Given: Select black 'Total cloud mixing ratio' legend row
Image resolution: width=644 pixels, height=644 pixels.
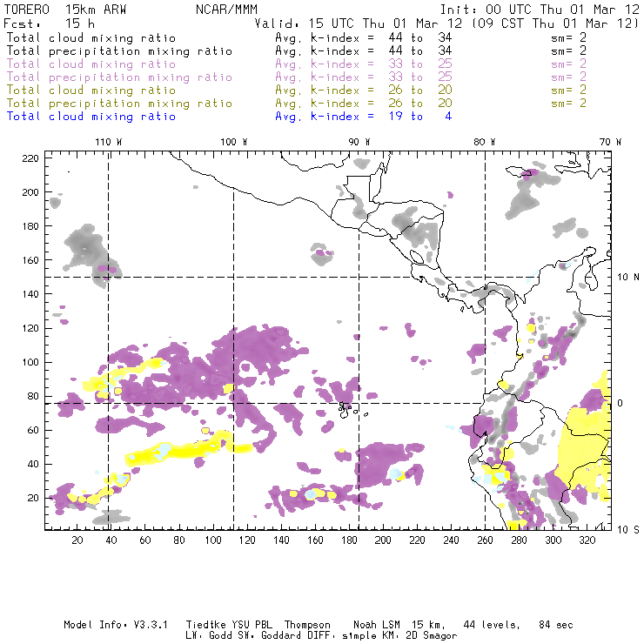Looking at the screenshot, I should [91, 37].
